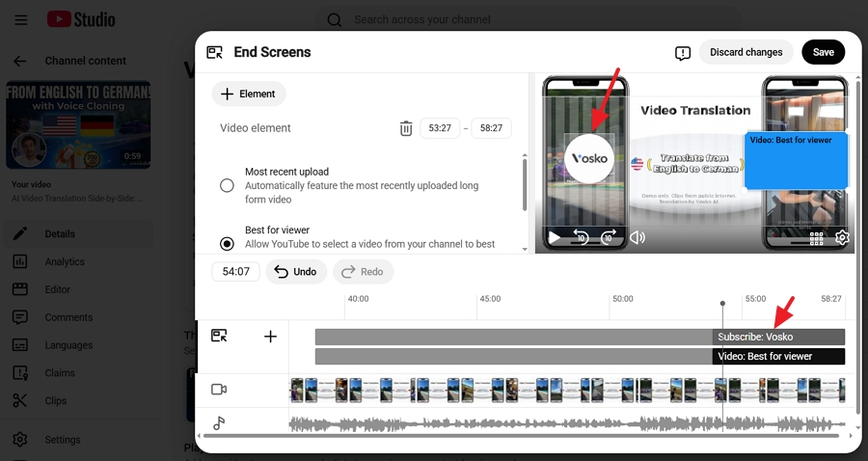Viewport: 868px width, 461px height.
Task: Select the Vosko subscribe element in preview
Action: (x=589, y=158)
